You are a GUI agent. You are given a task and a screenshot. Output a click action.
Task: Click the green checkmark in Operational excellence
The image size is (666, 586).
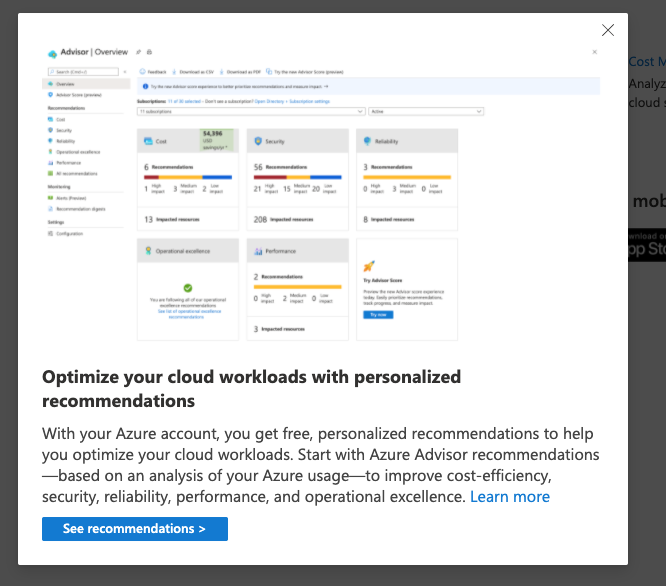(x=187, y=288)
